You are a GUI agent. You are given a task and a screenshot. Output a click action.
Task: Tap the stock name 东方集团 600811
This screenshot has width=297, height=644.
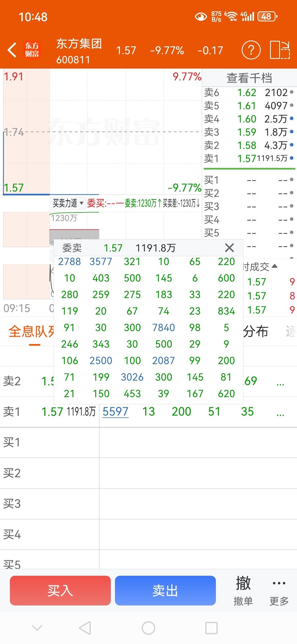point(79,51)
